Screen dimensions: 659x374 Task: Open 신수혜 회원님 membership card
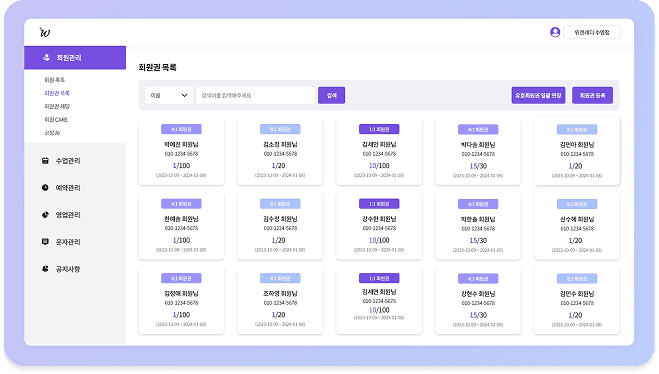[577, 226]
